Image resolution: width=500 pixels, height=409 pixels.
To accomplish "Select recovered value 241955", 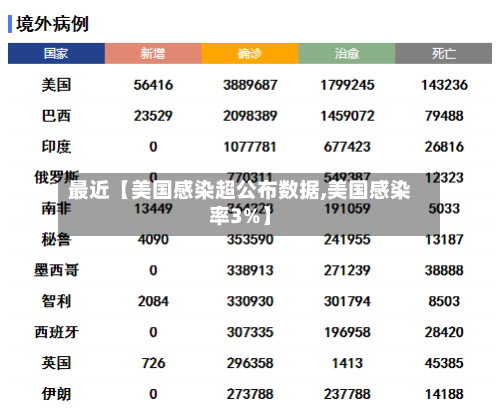I will (347, 240).
